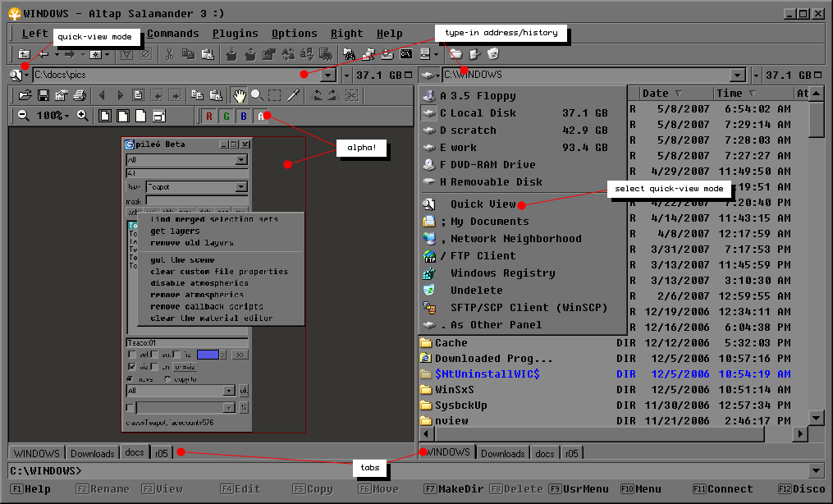Choose Quick View in drive menu
833x504 pixels.
[x=522, y=204]
